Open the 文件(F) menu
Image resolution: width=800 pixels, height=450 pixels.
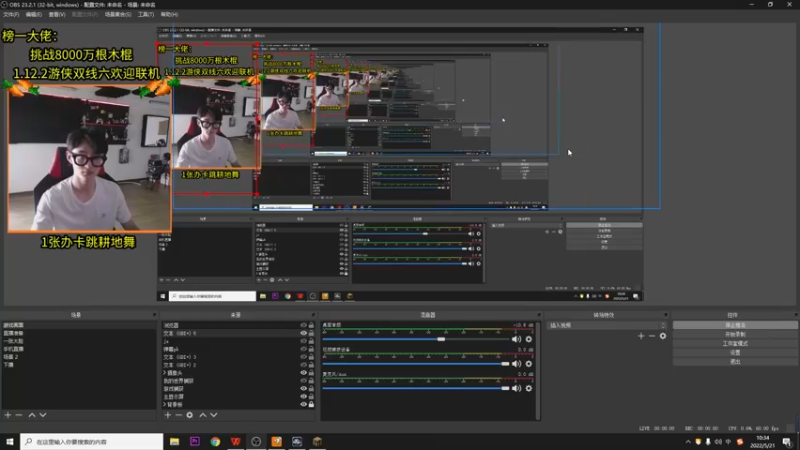coord(12,15)
